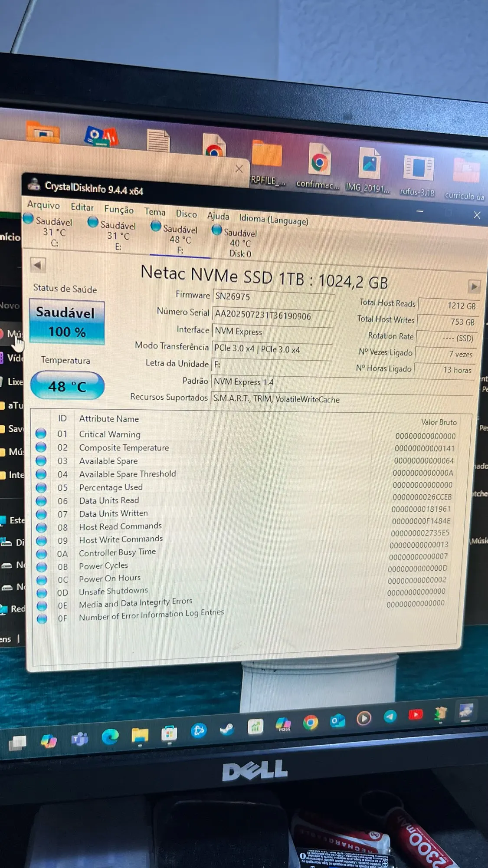The height and width of the screenshot is (868, 488).
Task: Click the 48 °C temperature button
Action: pyautogui.click(x=67, y=386)
